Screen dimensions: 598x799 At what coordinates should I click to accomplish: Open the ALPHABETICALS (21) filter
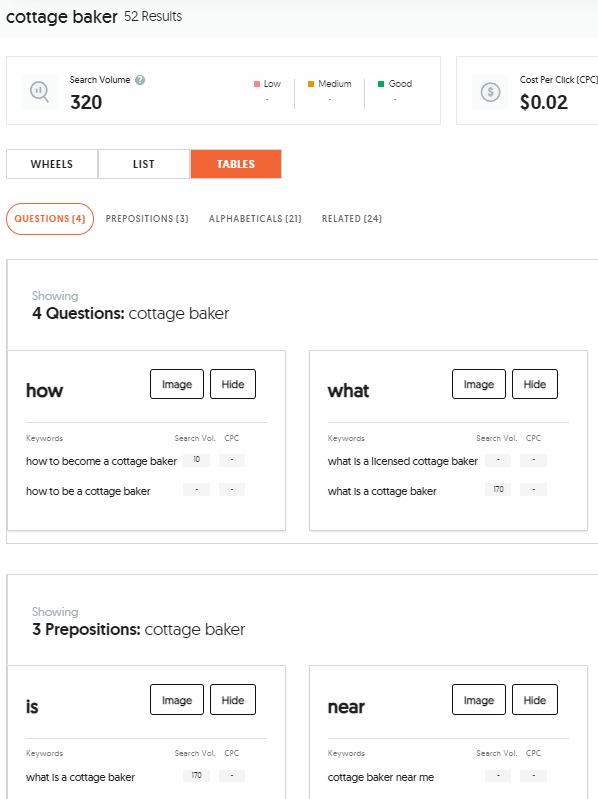click(x=255, y=219)
